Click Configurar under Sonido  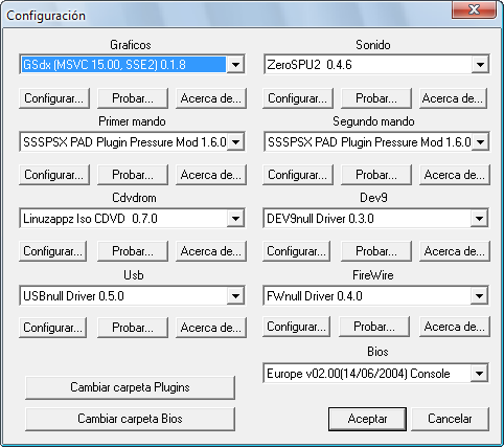coord(297,98)
